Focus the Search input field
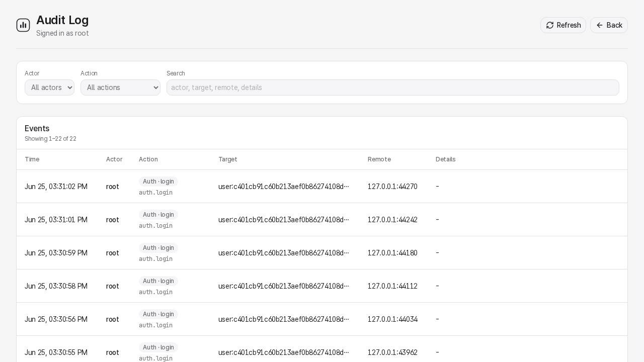Screen dimensions: 644x362 392,87
